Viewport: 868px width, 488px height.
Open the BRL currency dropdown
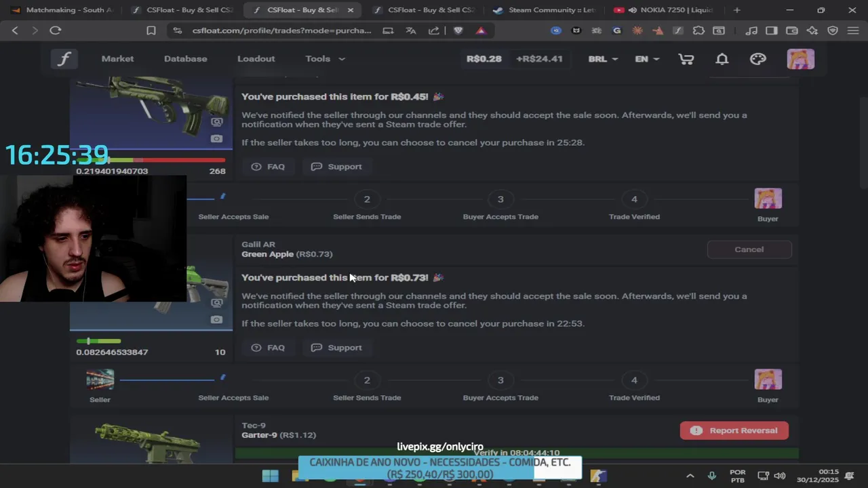click(x=603, y=59)
